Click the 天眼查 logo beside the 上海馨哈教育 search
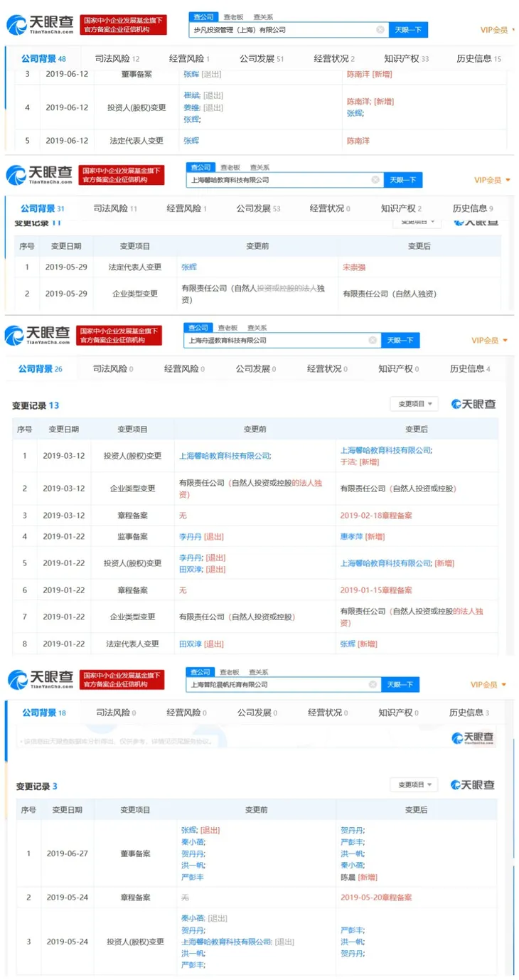519x980 pixels. (x=39, y=175)
